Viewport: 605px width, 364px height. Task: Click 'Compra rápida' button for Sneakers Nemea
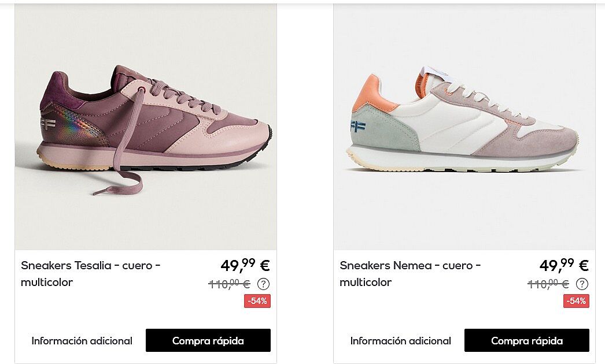[x=527, y=340]
